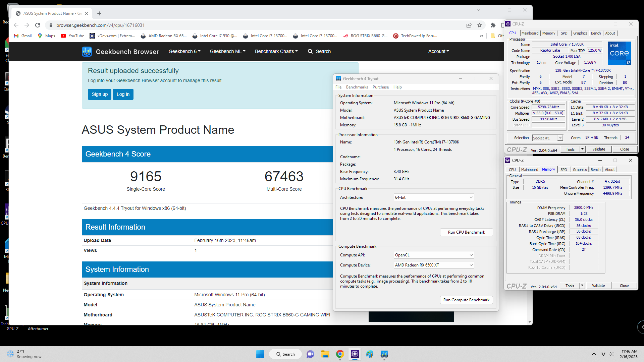The image size is (644, 362).
Task: Click Validate in upper CPU-Z window
Action: 599,149
